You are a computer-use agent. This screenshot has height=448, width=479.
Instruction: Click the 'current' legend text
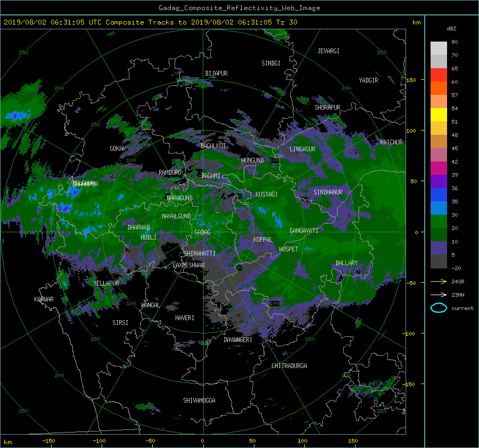(462, 308)
